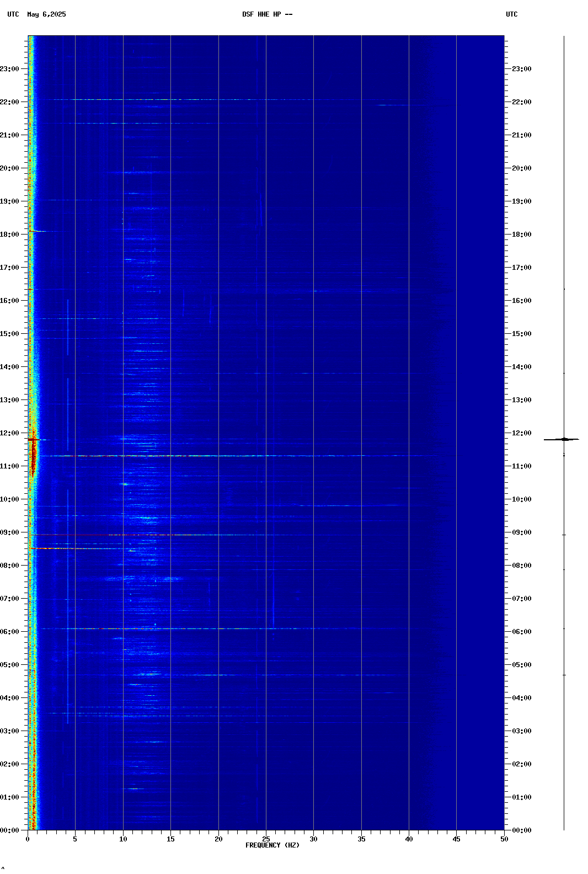Select the "50" frequency tick label
Image resolution: width=588 pixels, height=874 pixels.
tap(504, 839)
